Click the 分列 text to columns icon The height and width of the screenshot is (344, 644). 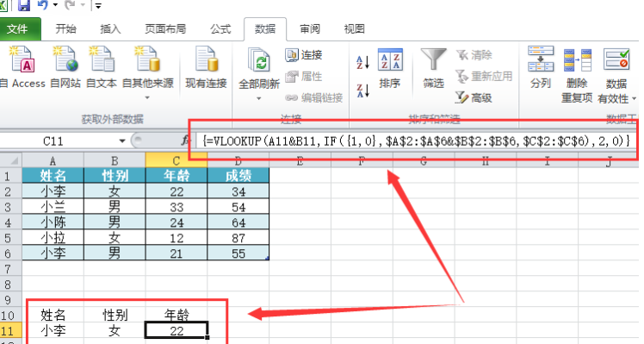click(x=541, y=67)
